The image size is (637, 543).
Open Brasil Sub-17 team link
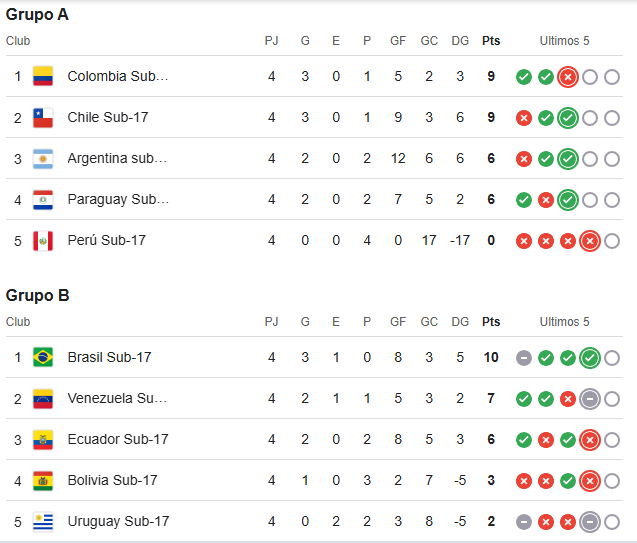point(109,357)
